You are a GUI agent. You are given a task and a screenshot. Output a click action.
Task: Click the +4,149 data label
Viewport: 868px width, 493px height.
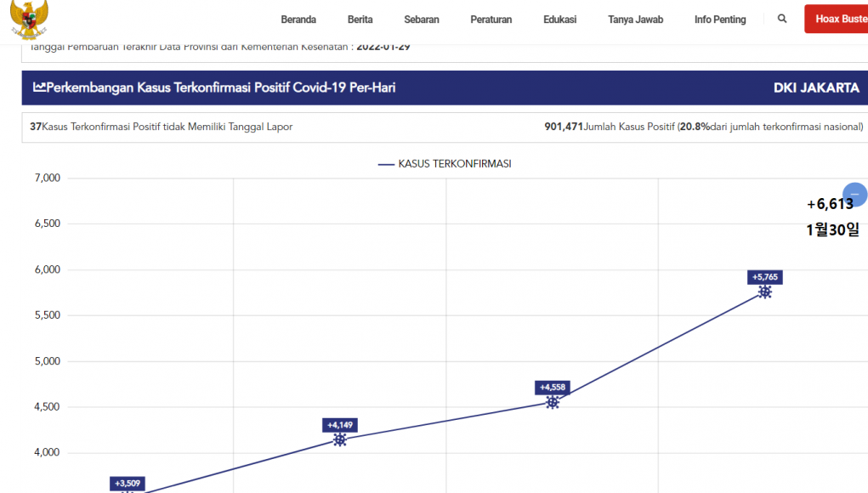340,424
